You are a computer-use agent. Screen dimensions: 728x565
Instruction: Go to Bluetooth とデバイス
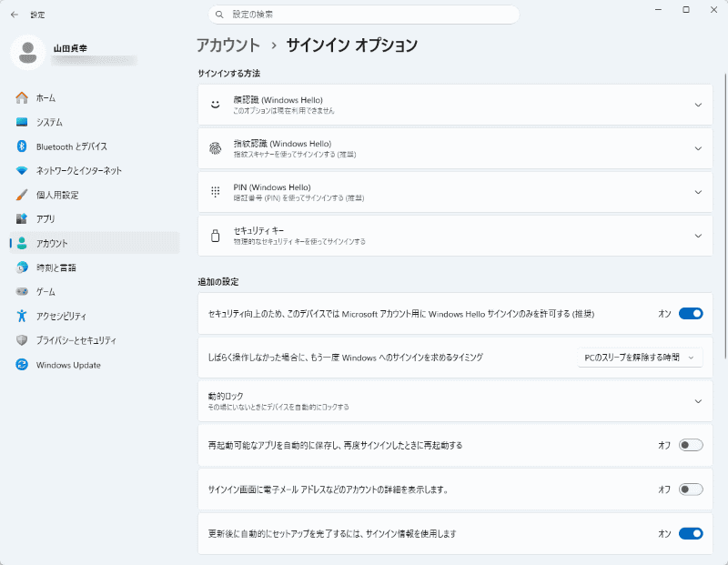click(95, 146)
